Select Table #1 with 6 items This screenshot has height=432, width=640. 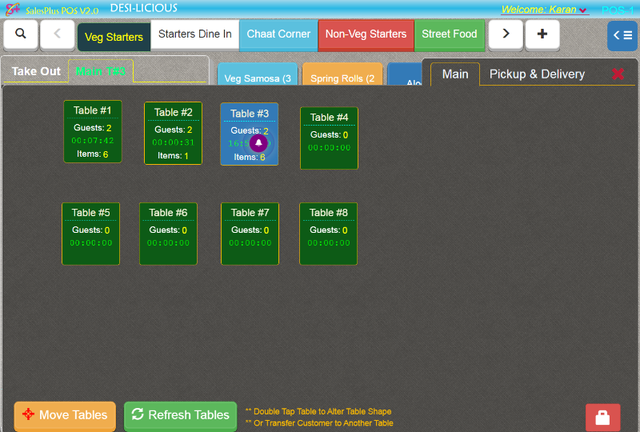point(92,132)
